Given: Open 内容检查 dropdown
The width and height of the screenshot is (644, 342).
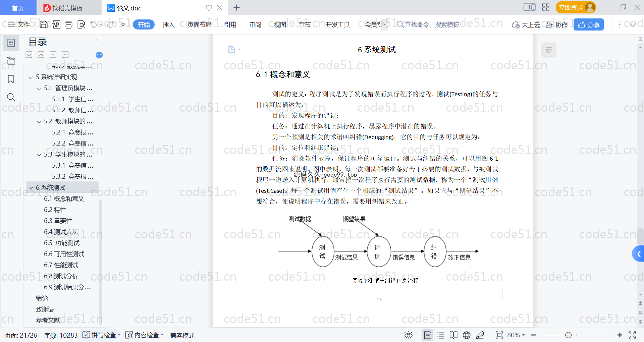Looking at the screenshot, I should pos(144,335).
